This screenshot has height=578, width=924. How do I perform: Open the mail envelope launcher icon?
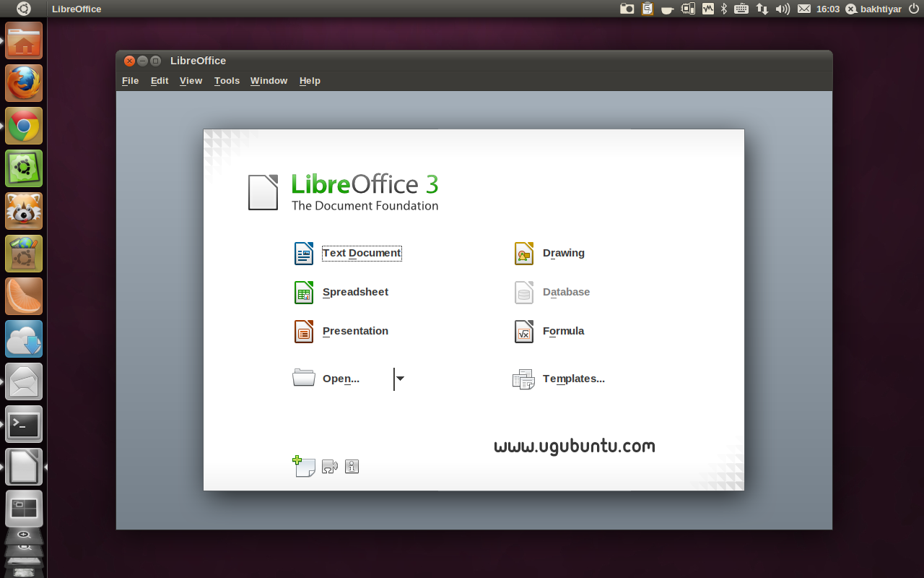point(24,381)
